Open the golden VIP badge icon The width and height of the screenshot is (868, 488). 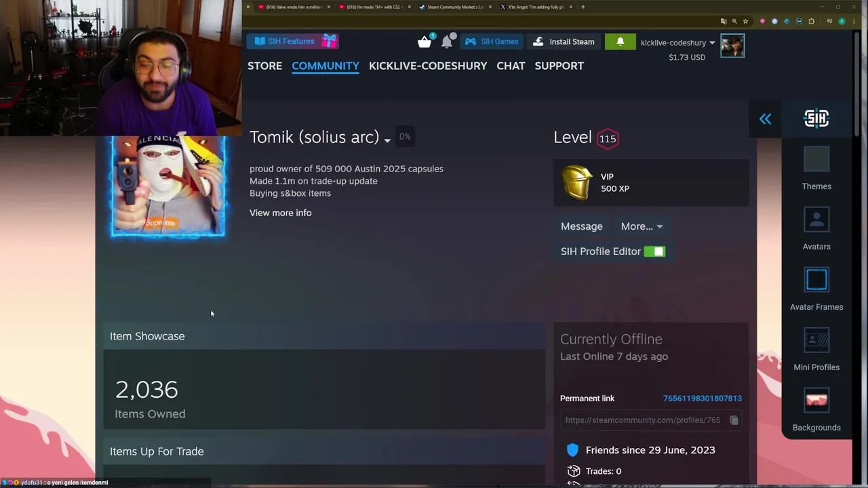577,182
